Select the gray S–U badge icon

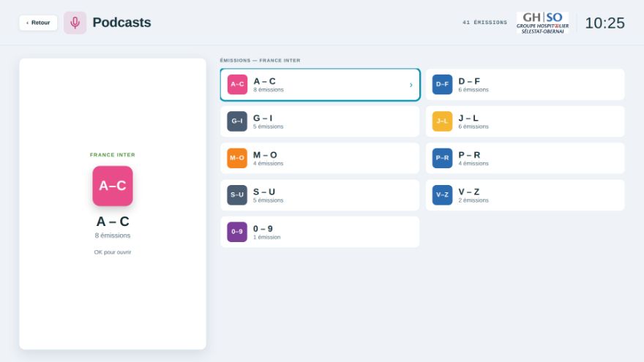237,195
